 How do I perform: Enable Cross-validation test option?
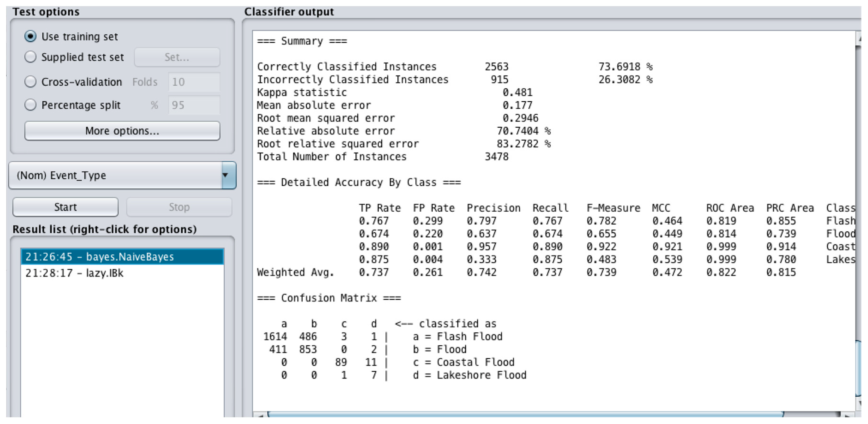coord(30,82)
